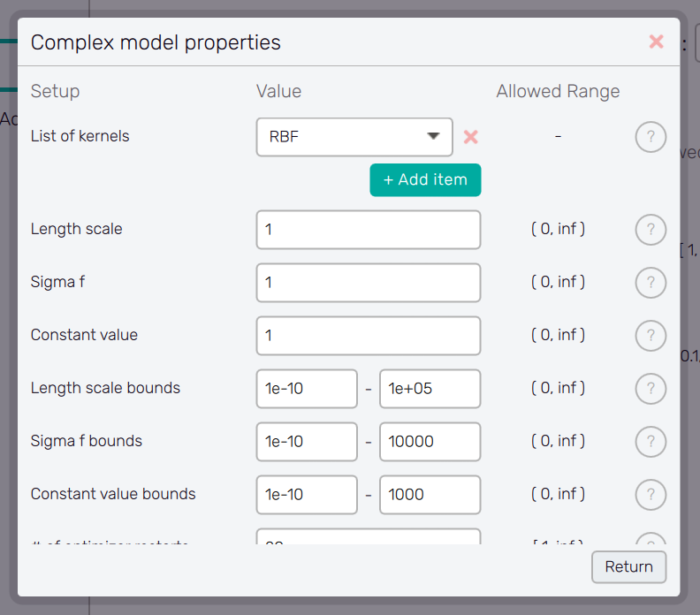
Task: Show help for Sigma f bounds
Action: 651,442
